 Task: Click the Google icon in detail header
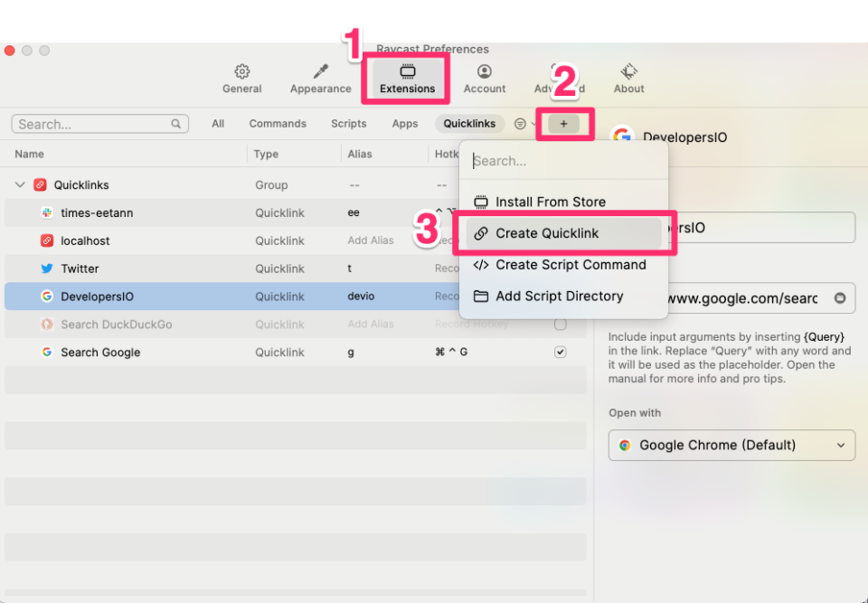[x=622, y=137]
